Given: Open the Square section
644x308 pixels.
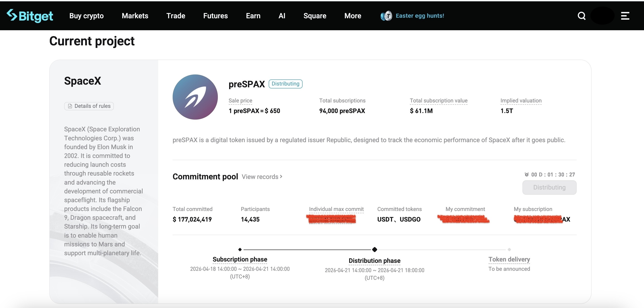Looking at the screenshot, I should click(x=315, y=16).
